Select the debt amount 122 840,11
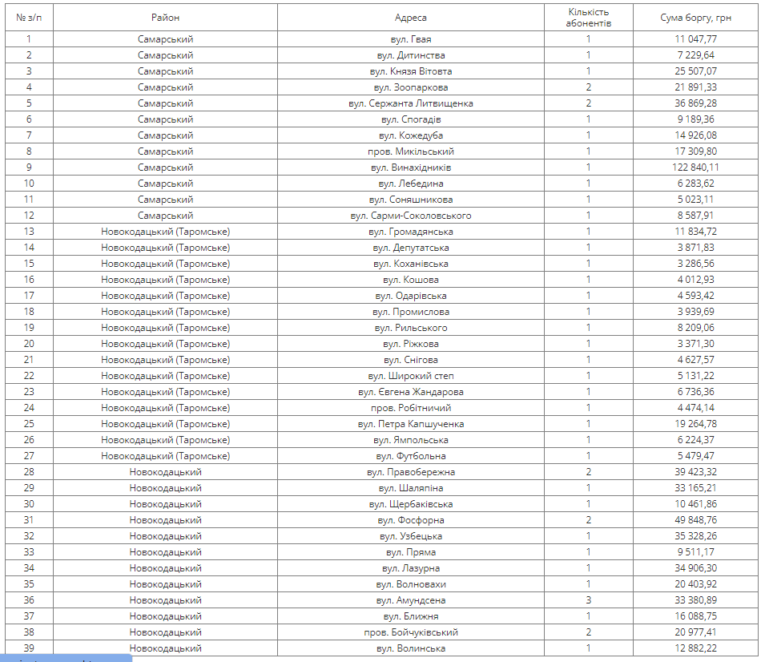 688,167
